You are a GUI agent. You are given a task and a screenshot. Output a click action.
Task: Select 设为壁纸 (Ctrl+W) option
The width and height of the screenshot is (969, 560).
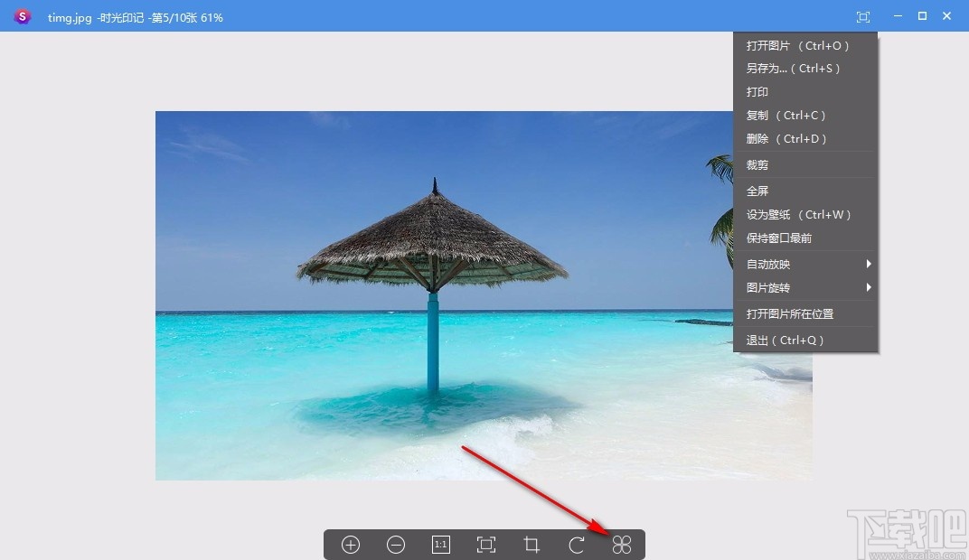click(x=805, y=215)
